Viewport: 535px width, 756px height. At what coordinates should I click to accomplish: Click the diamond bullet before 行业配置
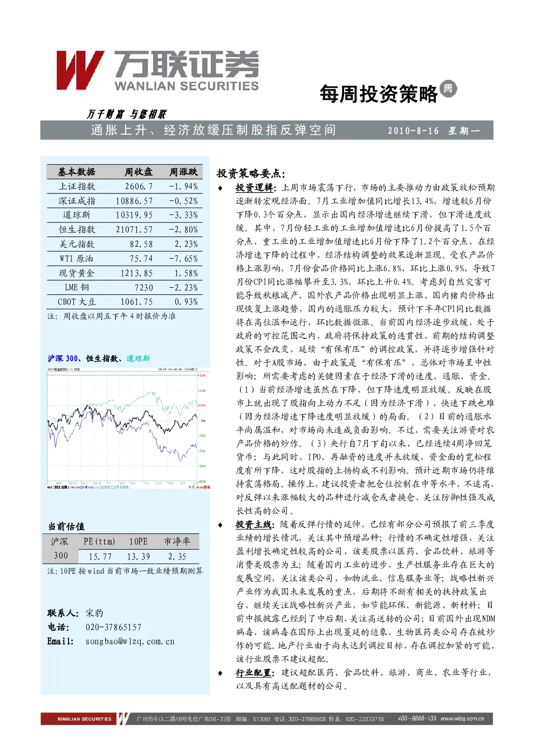220,673
